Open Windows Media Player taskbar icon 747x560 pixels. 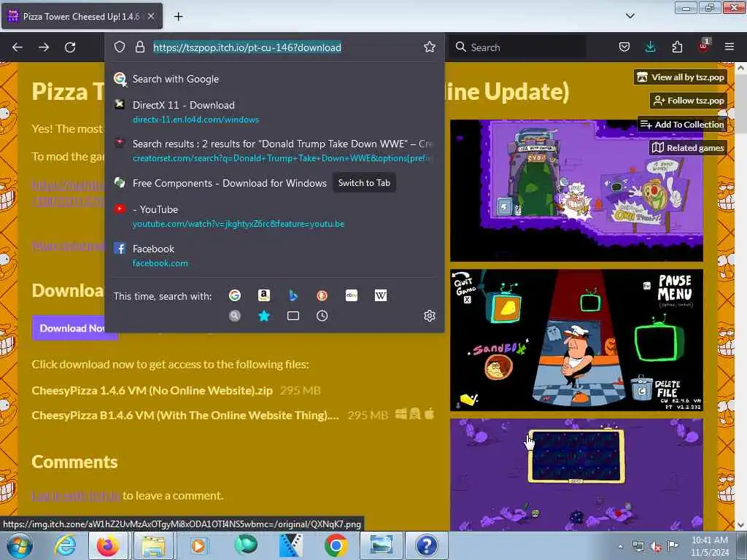coord(198,545)
